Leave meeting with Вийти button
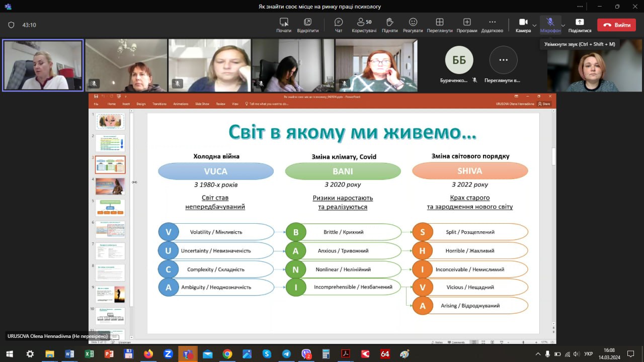This screenshot has width=644, height=362. click(x=616, y=25)
